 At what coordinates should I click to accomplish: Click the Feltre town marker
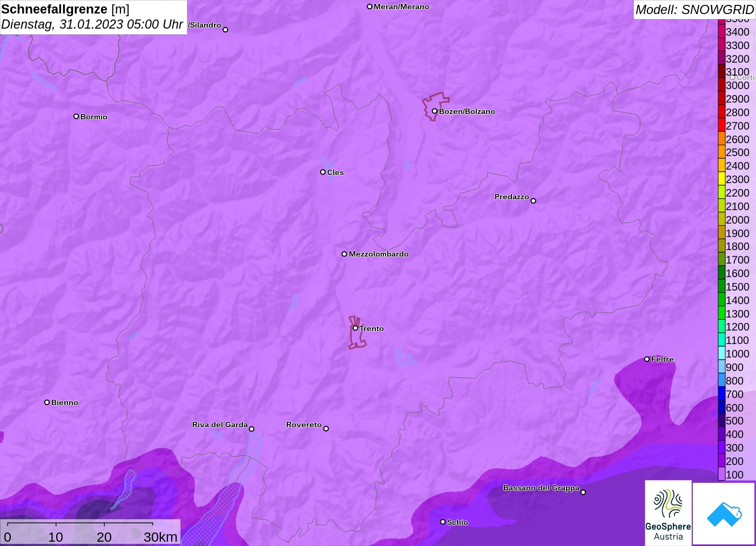tap(646, 359)
